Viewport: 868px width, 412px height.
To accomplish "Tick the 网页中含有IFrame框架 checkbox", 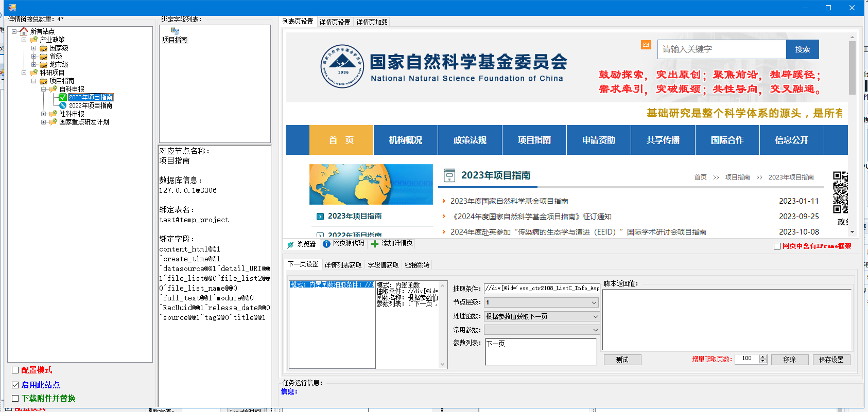I will tap(777, 246).
